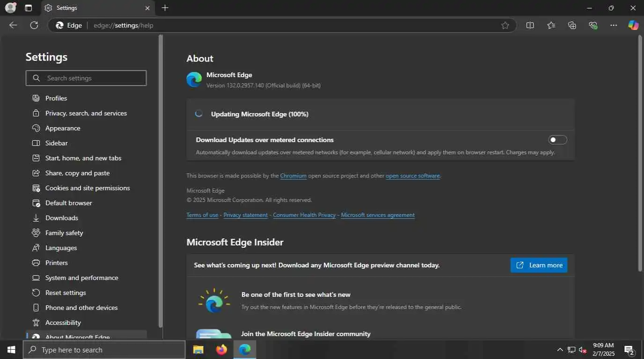The image size is (644, 359).
Task: Open the Collections icon
Action: coord(572,25)
